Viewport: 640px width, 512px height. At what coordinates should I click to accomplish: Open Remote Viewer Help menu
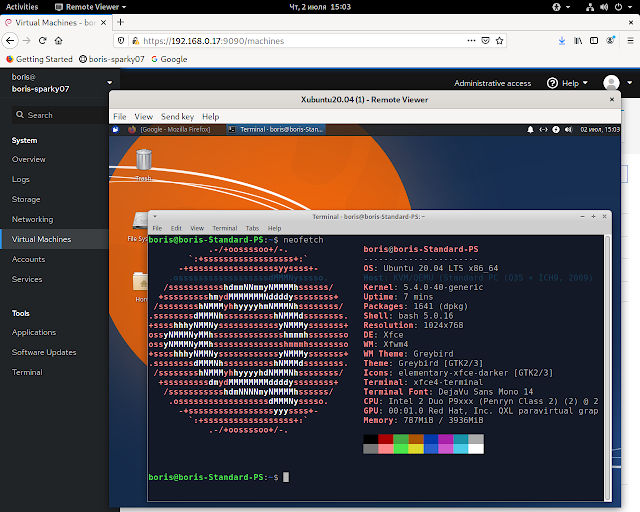coord(211,116)
